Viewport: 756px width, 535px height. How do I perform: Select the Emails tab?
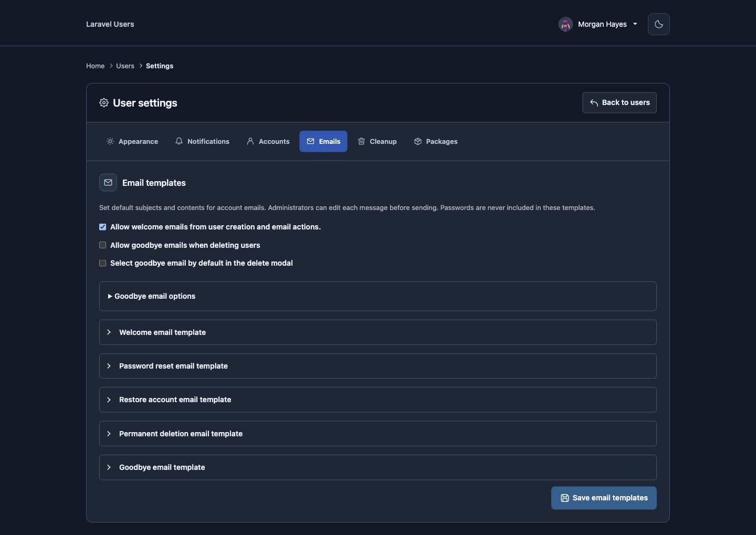pos(323,141)
